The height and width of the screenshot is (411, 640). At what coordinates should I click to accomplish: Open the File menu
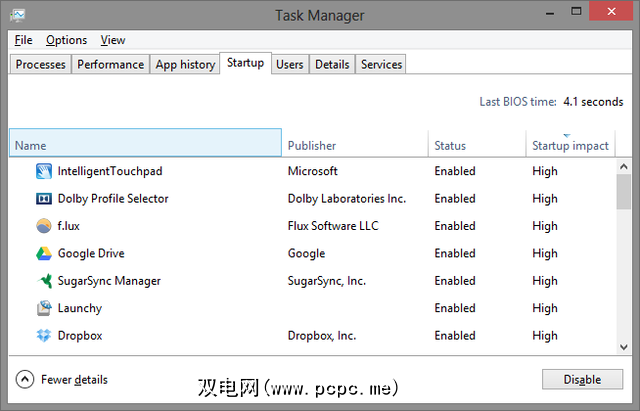pos(24,40)
